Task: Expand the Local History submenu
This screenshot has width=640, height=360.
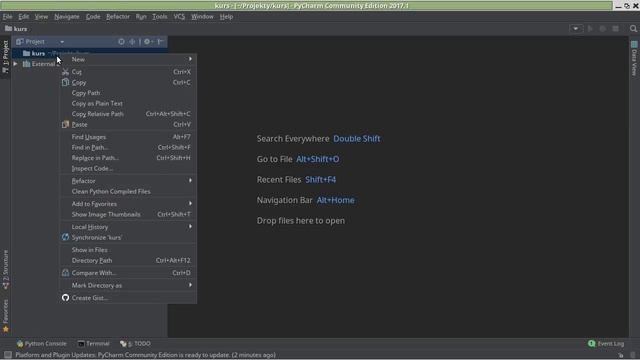Action: pos(128,227)
